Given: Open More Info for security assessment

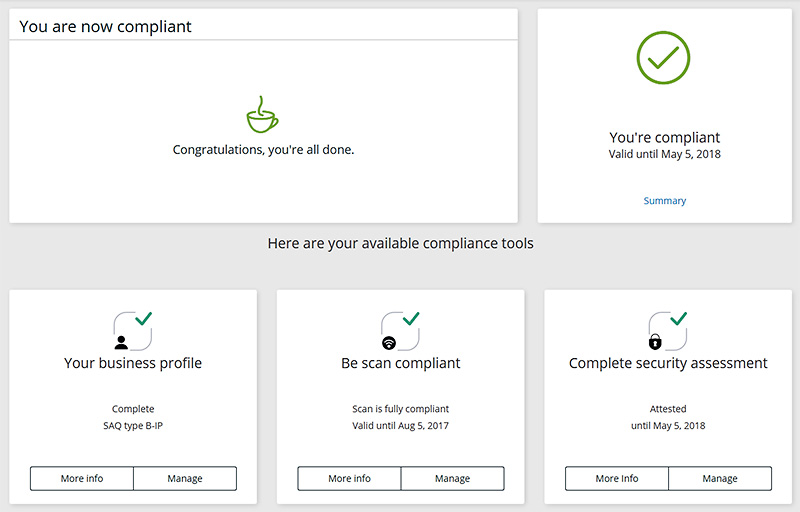Looking at the screenshot, I should 617,479.
